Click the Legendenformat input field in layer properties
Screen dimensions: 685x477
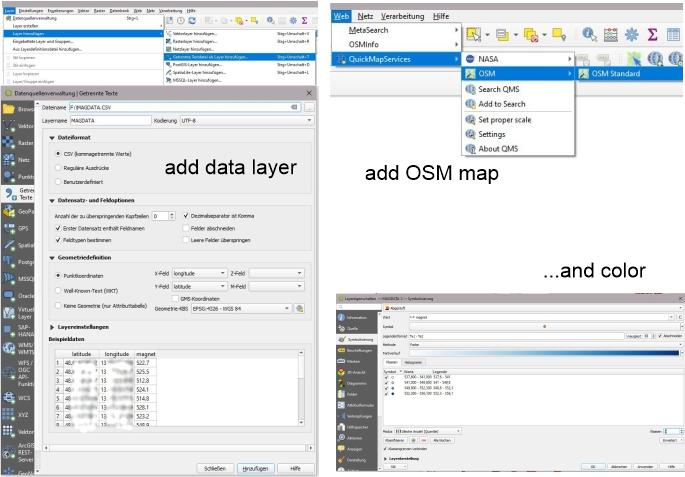pyautogui.click(x=515, y=336)
